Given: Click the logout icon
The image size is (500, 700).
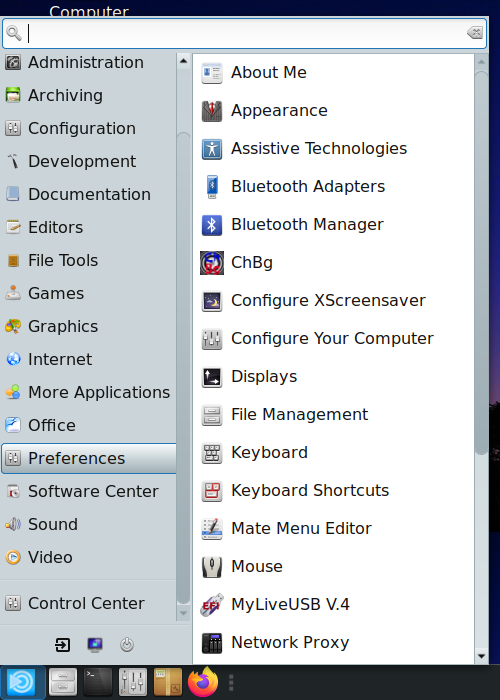Looking at the screenshot, I should (x=62, y=645).
